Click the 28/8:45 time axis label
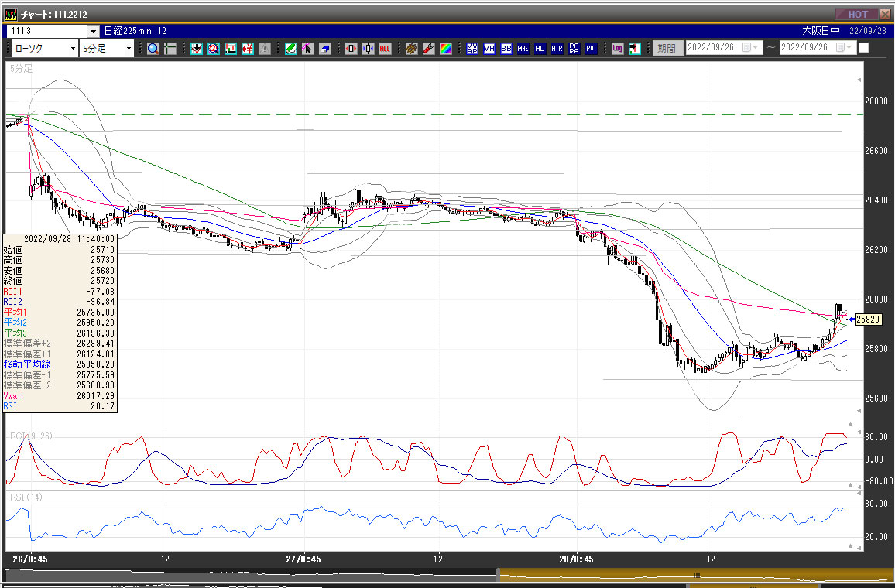This screenshot has height=588, width=895. pyautogui.click(x=576, y=559)
